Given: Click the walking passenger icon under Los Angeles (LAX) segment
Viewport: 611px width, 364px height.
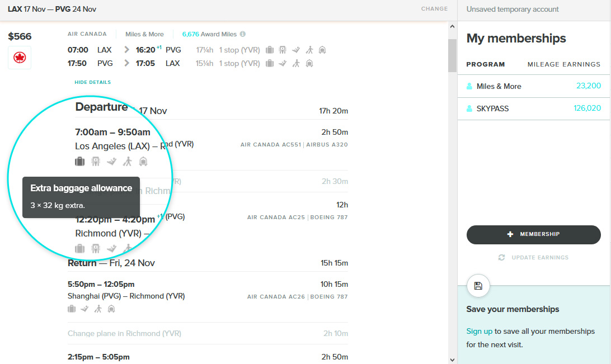Looking at the screenshot, I should click(x=128, y=162).
